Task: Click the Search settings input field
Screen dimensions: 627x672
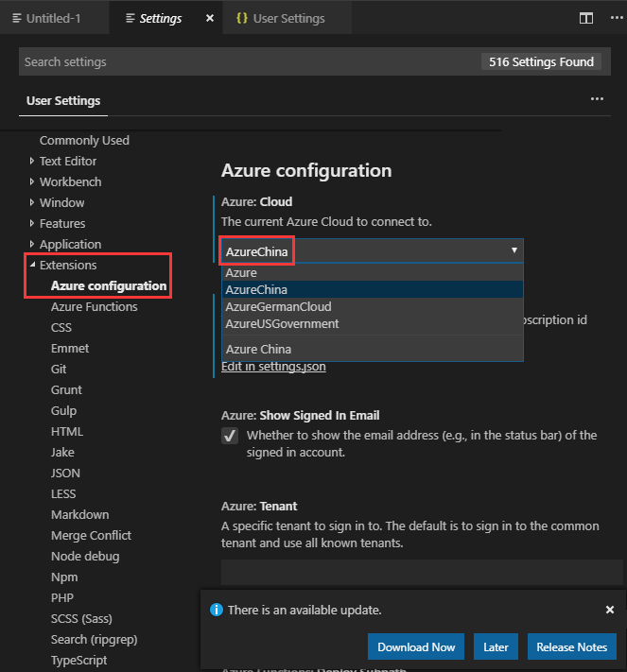Action: pyautogui.click(x=246, y=61)
